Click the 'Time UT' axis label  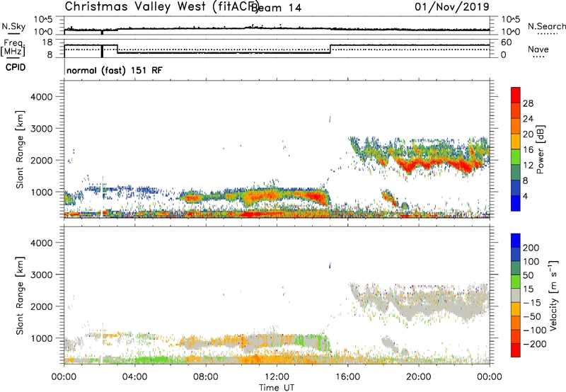point(277,388)
